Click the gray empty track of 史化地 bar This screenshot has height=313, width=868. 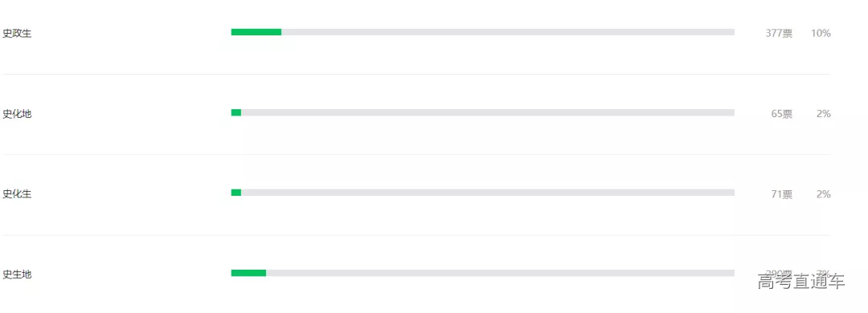(488, 113)
